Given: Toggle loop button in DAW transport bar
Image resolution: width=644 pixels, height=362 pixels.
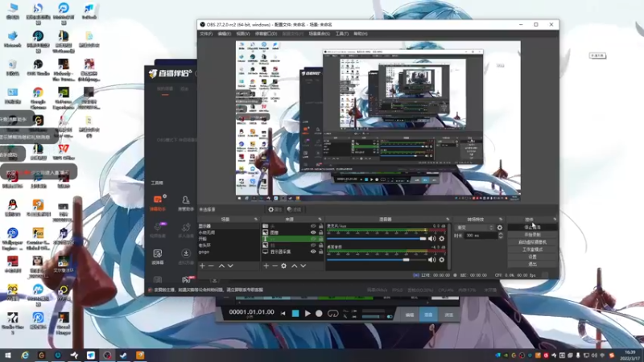Looking at the screenshot, I should pyautogui.click(x=332, y=314).
